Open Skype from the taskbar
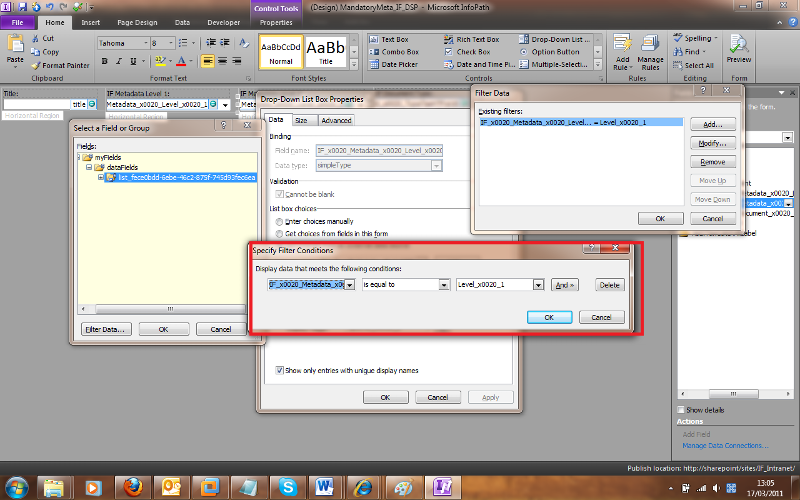The width and height of the screenshot is (800, 500). (287, 487)
